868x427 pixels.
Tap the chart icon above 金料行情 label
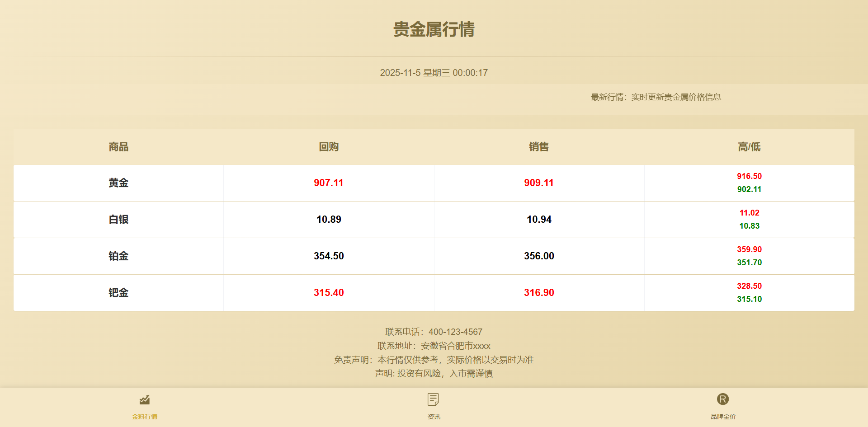145,400
